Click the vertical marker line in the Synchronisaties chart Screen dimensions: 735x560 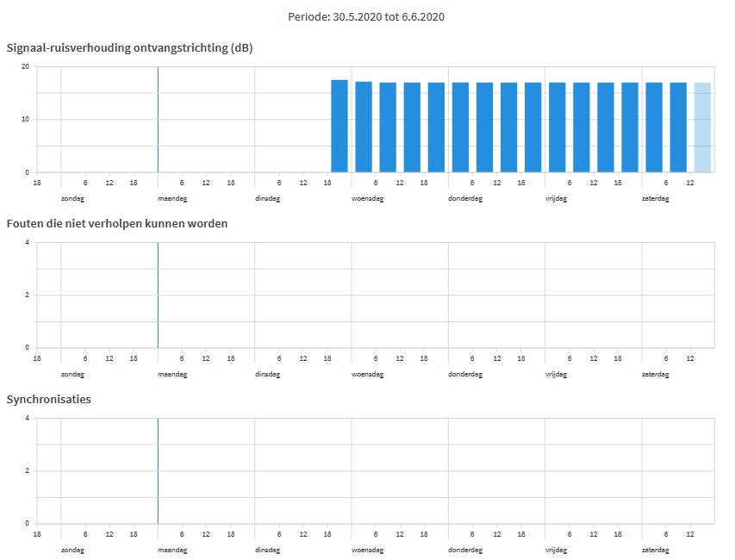click(x=158, y=471)
